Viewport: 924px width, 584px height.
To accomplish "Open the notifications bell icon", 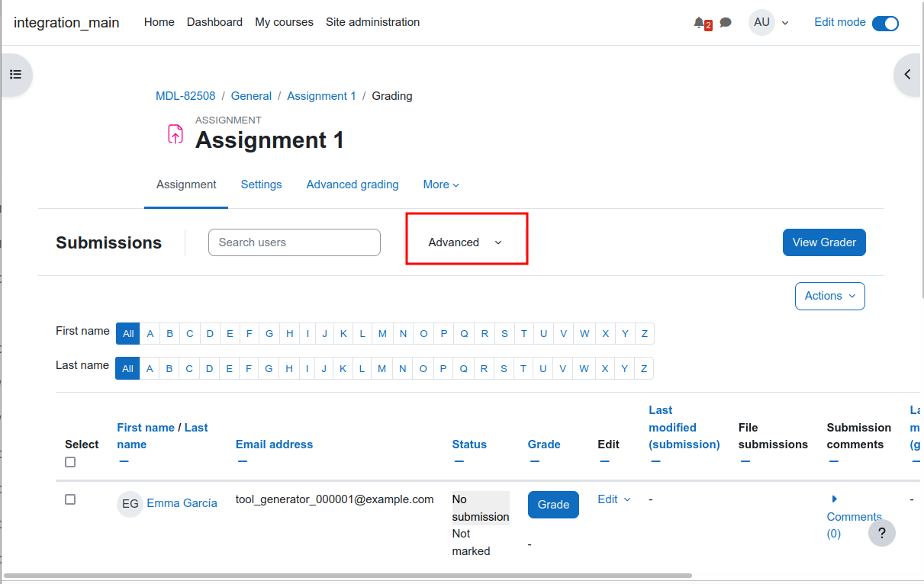I will click(x=699, y=23).
